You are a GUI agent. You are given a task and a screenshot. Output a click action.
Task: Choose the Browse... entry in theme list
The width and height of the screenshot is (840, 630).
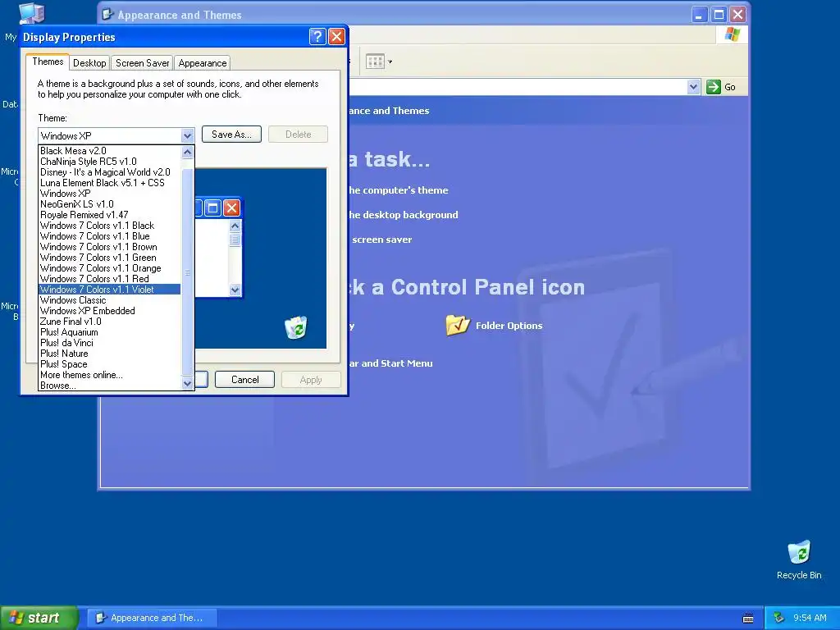point(110,386)
